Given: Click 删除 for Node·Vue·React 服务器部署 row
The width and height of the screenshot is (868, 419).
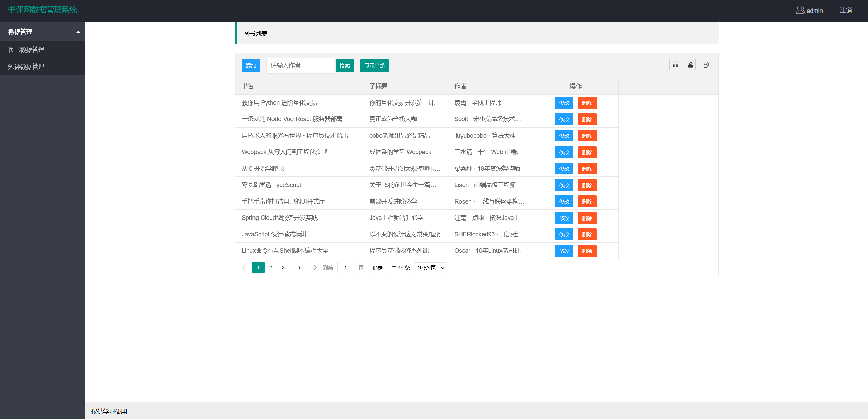Looking at the screenshot, I should coord(587,119).
